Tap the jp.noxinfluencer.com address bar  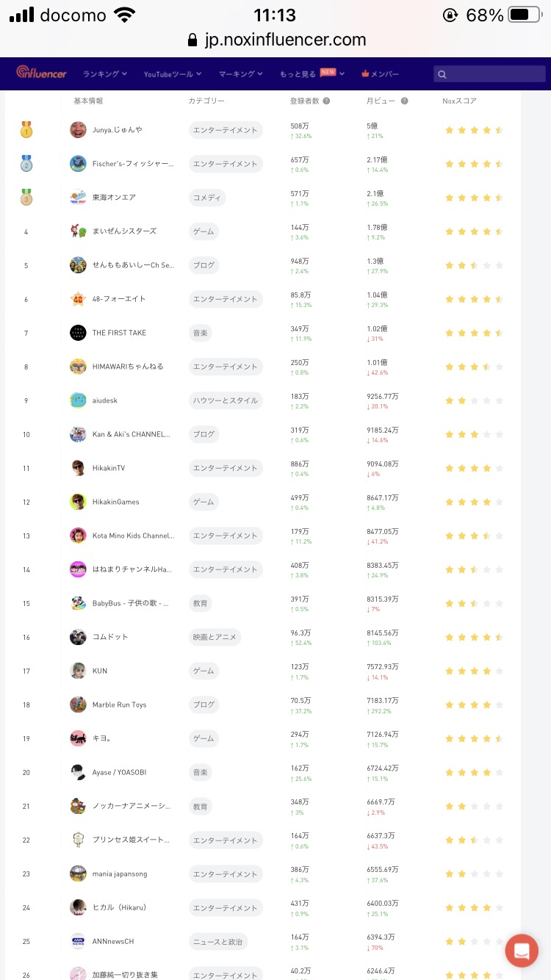point(276,40)
